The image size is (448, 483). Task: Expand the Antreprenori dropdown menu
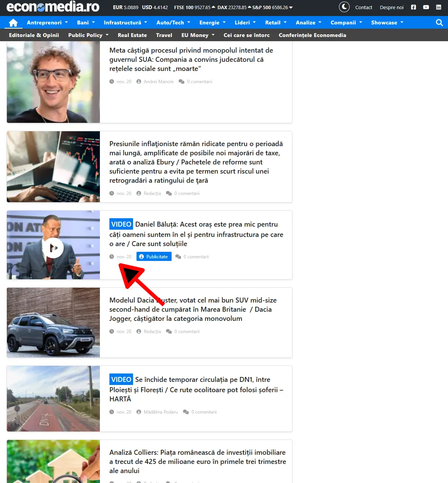point(47,23)
